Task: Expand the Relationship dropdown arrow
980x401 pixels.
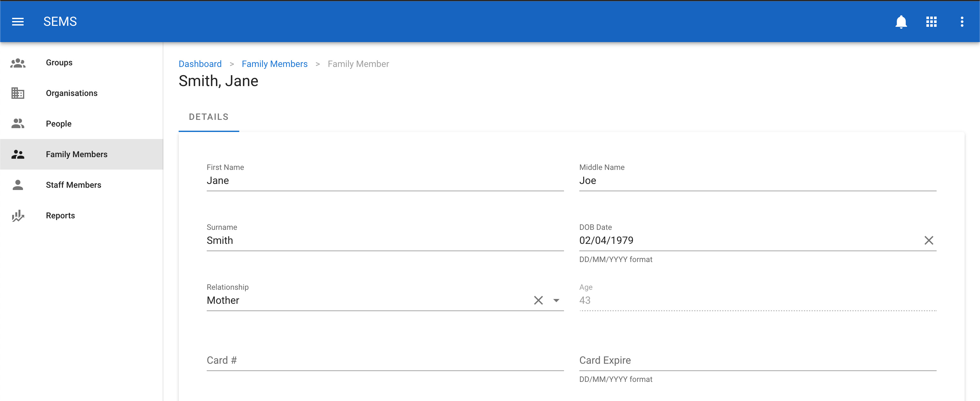Action: click(x=556, y=300)
